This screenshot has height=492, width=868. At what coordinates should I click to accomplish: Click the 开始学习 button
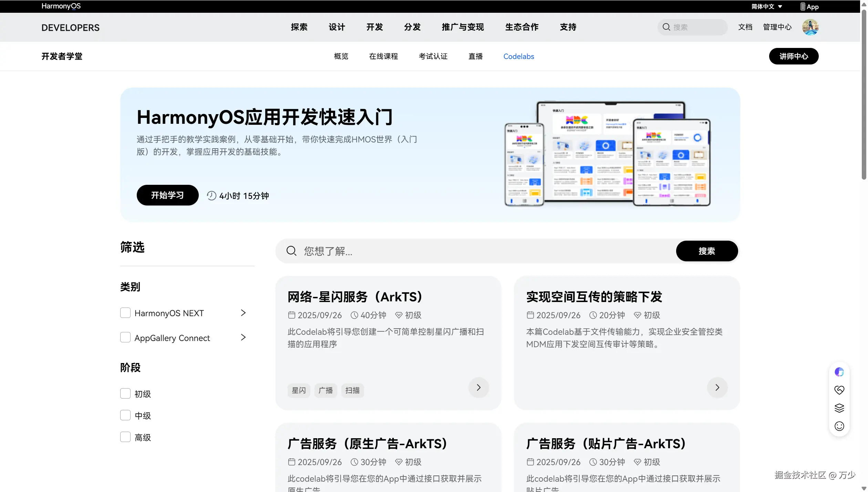(x=167, y=195)
